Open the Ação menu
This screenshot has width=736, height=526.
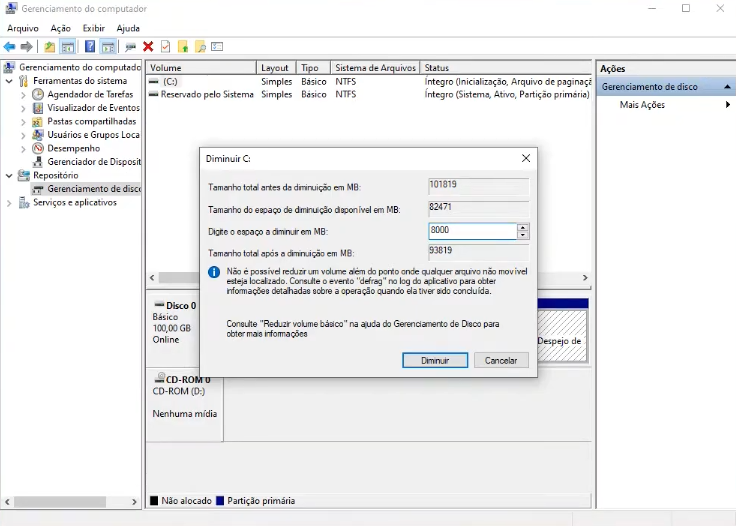(61, 28)
